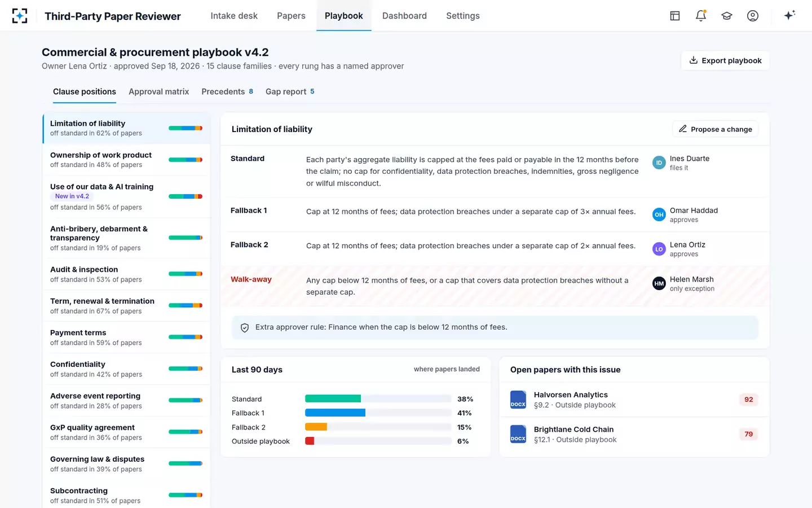Select the Confidentiality clause
The height and width of the screenshot is (508, 812).
[126, 369]
